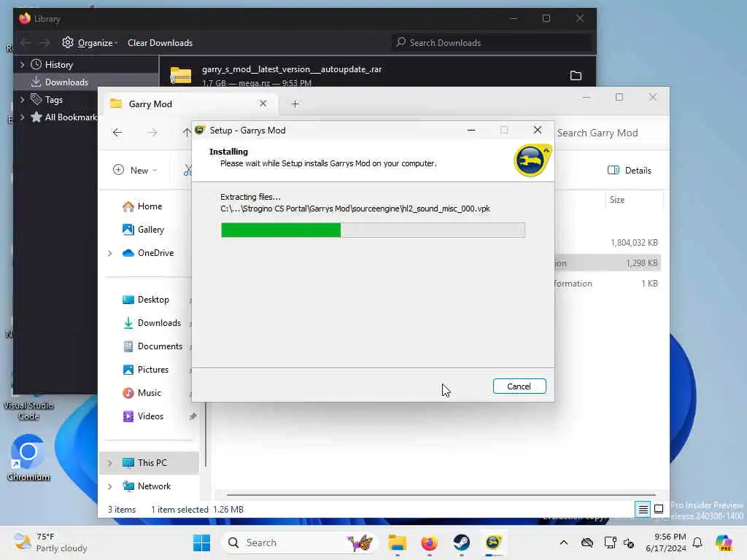This screenshot has height=560, width=747.
Task: Open Steam from the taskbar
Action: (461, 542)
